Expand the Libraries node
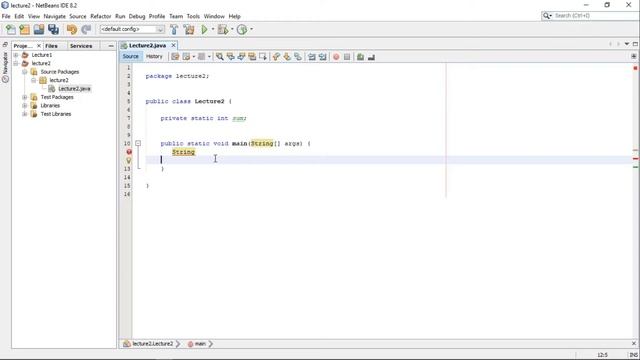 pyautogui.click(x=25, y=105)
